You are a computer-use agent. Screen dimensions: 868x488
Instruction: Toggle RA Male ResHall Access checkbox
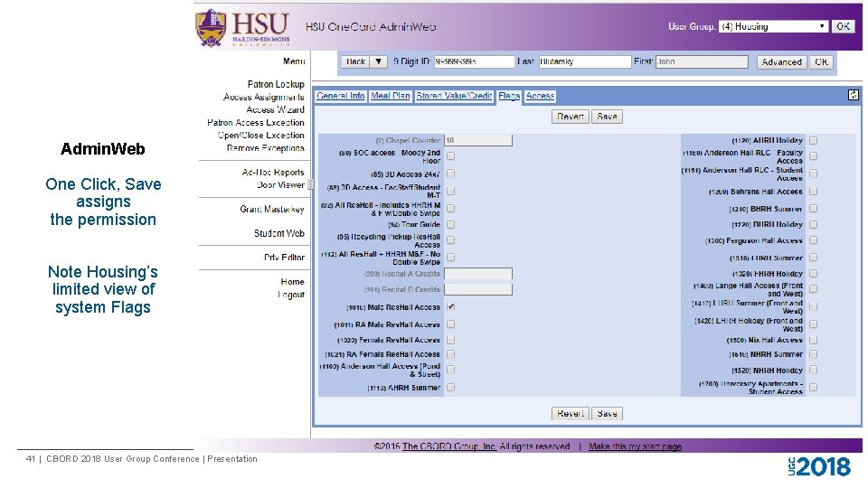click(x=450, y=324)
